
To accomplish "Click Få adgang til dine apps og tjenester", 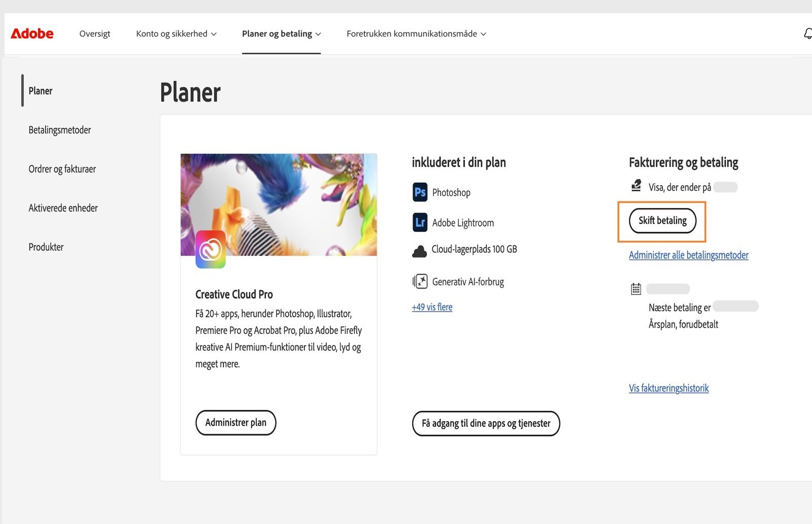I will 486,424.
